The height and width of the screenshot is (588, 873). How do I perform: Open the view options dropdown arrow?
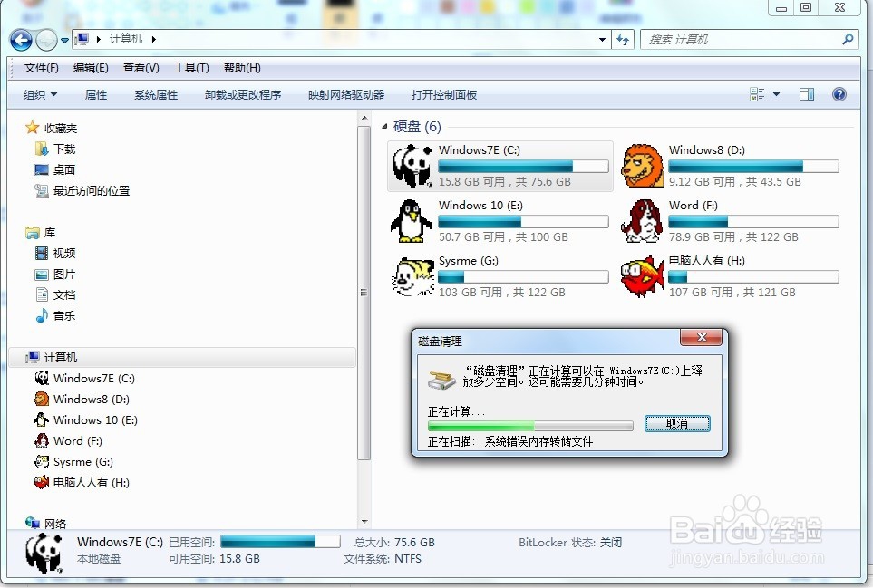(776, 94)
